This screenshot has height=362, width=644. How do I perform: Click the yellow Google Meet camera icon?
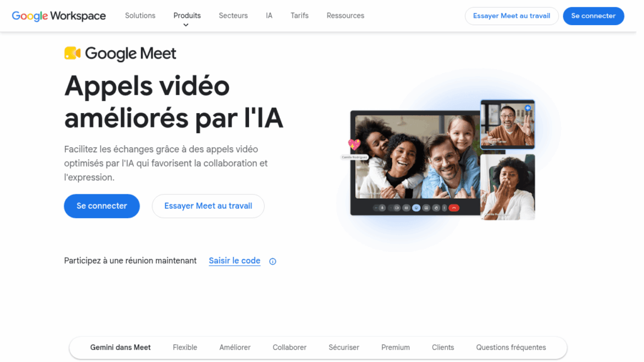pyautogui.click(x=72, y=53)
